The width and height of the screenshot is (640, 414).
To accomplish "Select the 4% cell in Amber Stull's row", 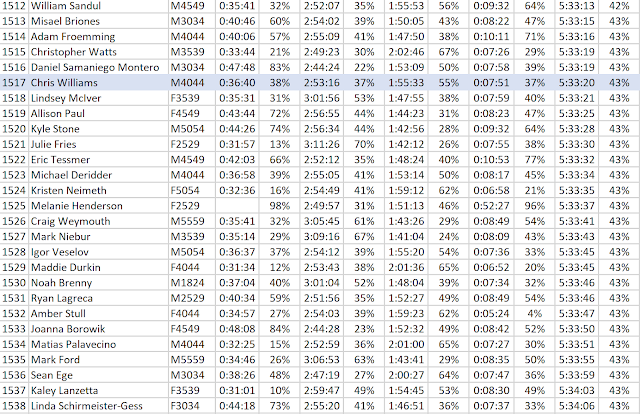I will pos(534,314).
